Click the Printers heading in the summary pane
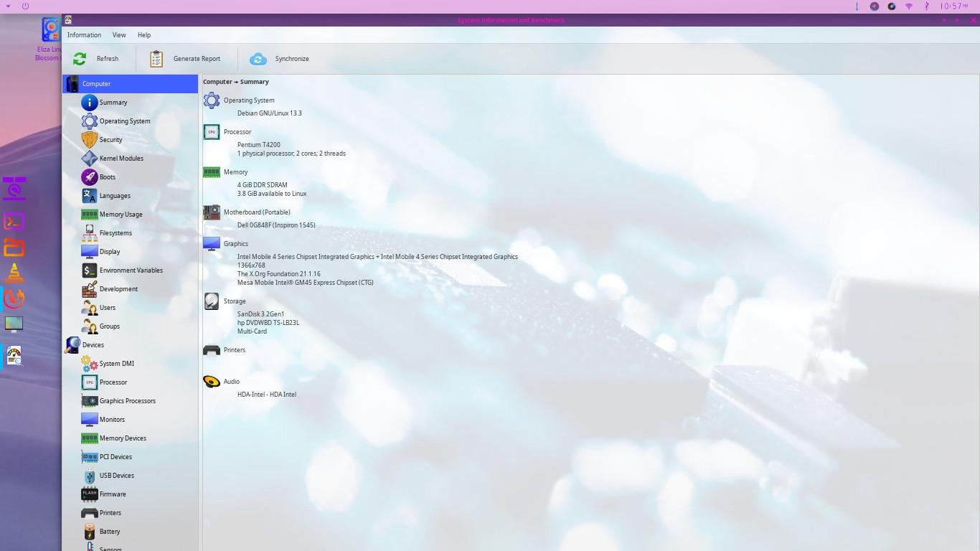This screenshot has height=551, width=980. point(235,350)
